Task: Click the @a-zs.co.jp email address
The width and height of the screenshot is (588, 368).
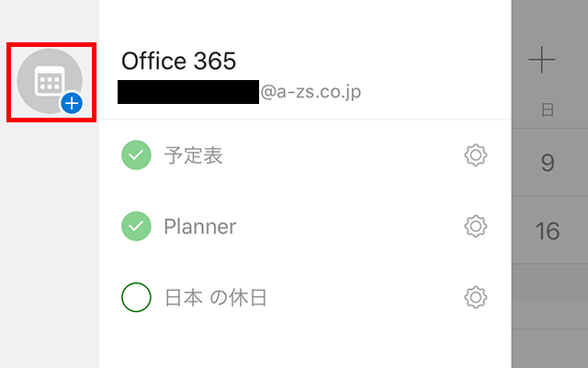Action: [x=311, y=92]
